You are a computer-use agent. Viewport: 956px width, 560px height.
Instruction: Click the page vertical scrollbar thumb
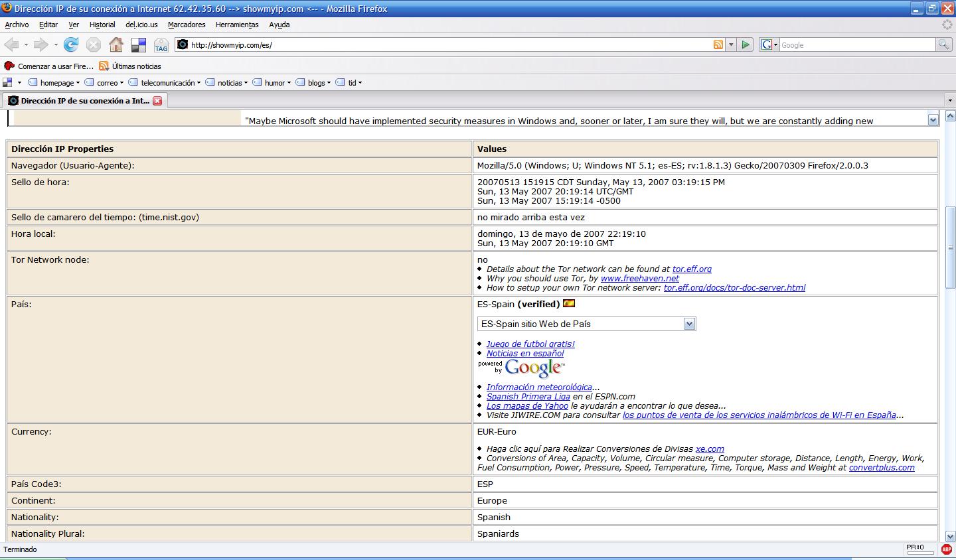coord(950,247)
